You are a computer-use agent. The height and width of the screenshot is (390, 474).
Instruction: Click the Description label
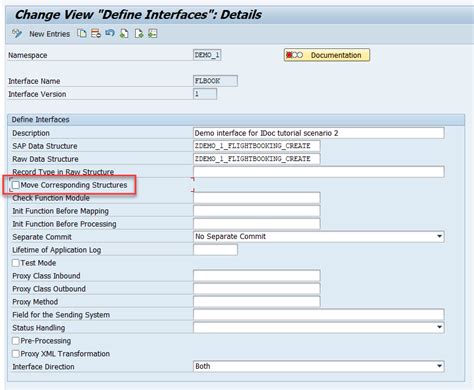tap(31, 133)
